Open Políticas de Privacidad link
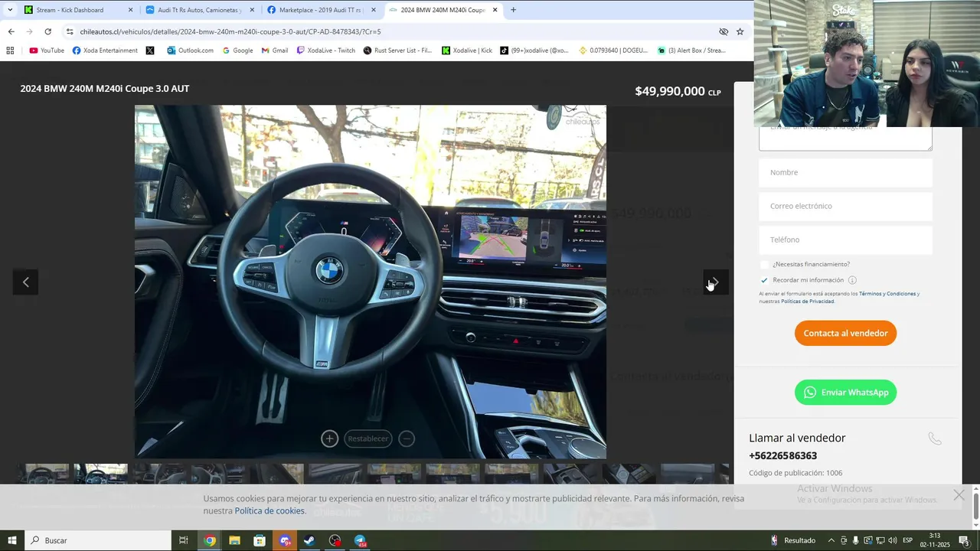The image size is (980, 551). click(x=807, y=302)
